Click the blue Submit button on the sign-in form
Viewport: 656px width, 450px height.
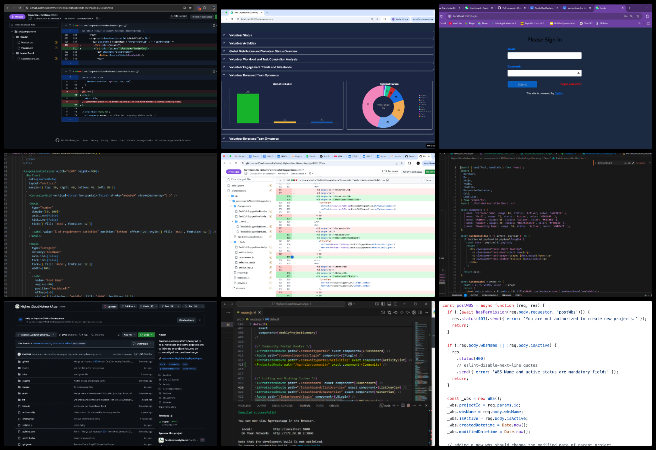point(522,84)
